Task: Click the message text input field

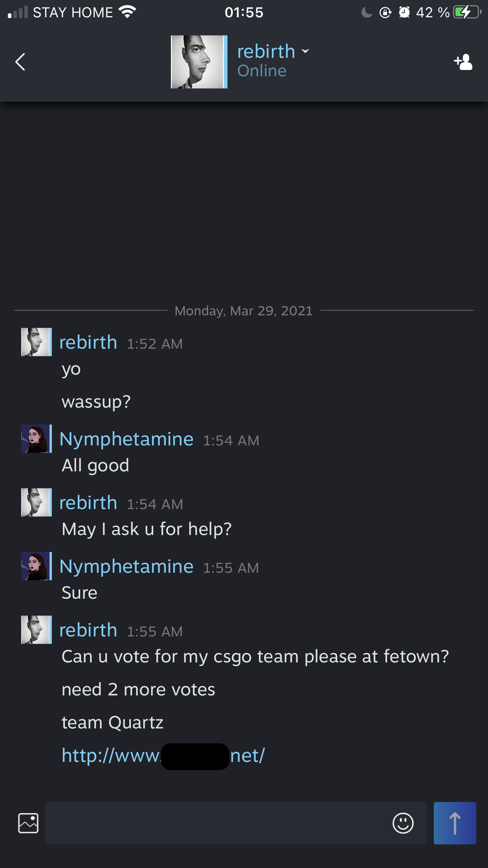Action: point(216,823)
